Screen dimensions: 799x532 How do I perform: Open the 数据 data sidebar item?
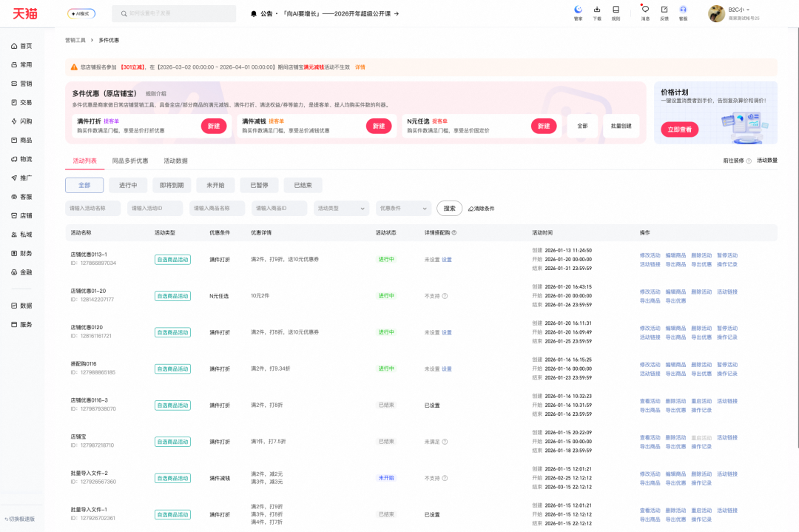click(x=21, y=306)
